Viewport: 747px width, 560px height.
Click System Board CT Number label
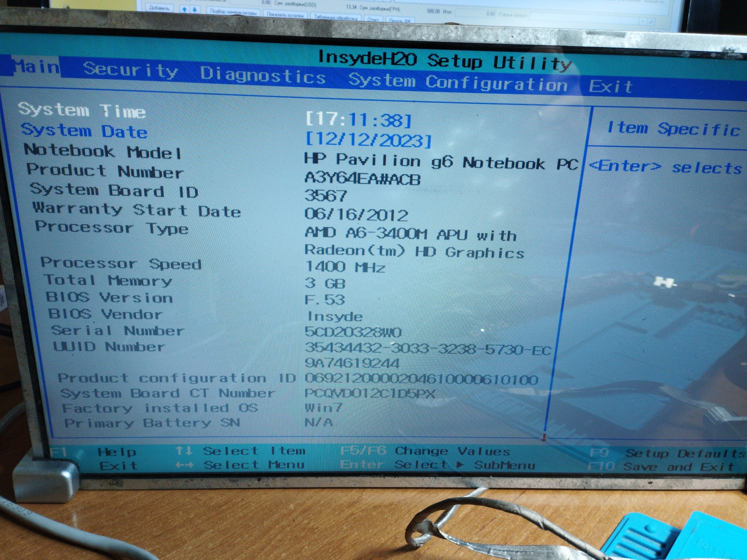[168, 393]
